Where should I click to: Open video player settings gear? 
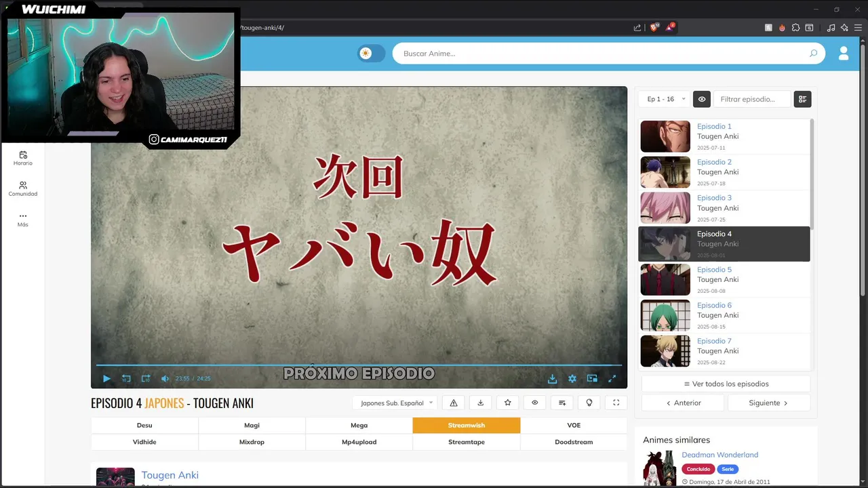pyautogui.click(x=572, y=378)
